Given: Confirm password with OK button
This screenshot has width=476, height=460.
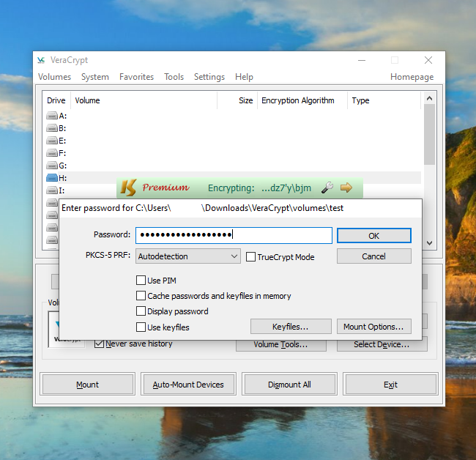Looking at the screenshot, I should [374, 236].
